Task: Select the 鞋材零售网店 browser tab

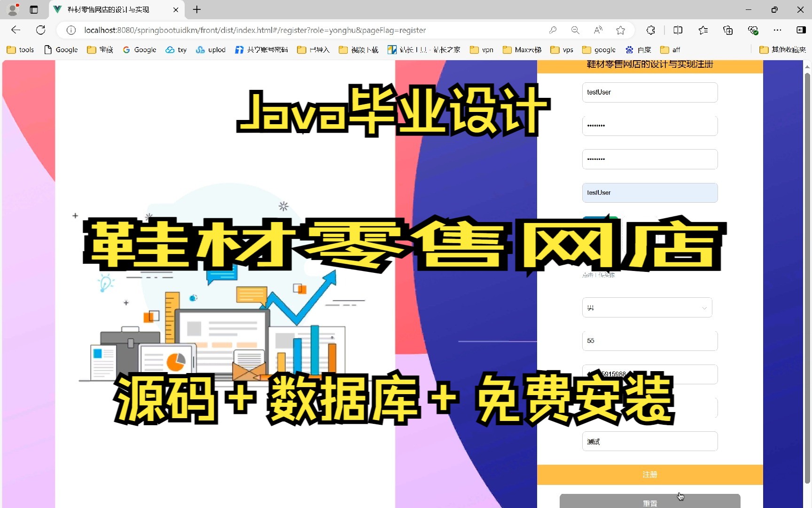Action: [x=116, y=9]
